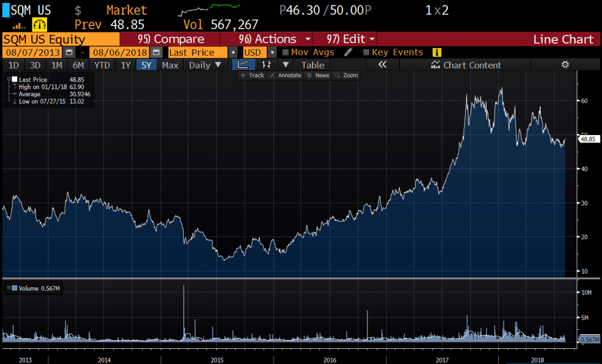This screenshot has height=364, width=602.
Task: Open the Last Price field dropdown arrow
Action: (x=233, y=52)
